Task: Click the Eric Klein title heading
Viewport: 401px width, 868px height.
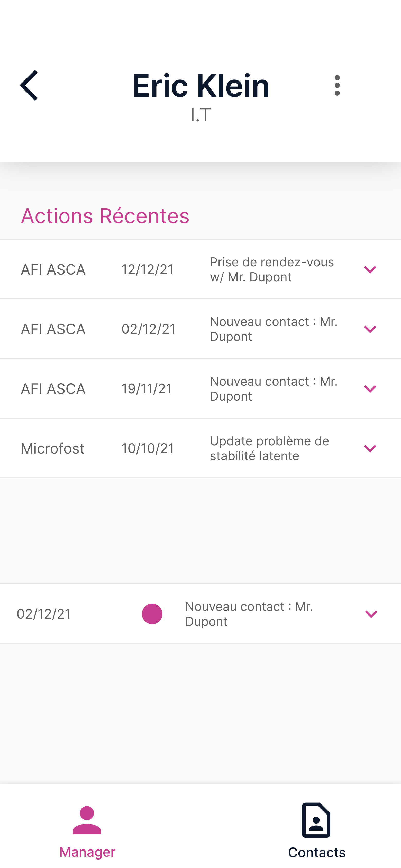Action: coord(200,86)
